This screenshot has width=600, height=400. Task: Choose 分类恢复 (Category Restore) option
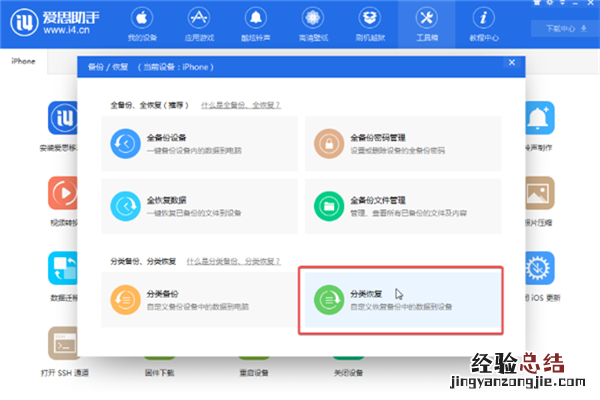tap(400, 300)
